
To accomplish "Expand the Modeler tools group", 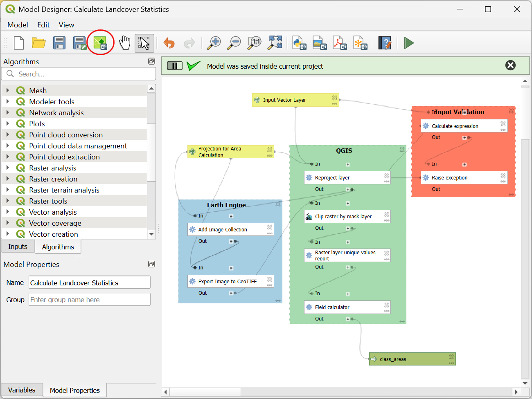I will (8, 102).
